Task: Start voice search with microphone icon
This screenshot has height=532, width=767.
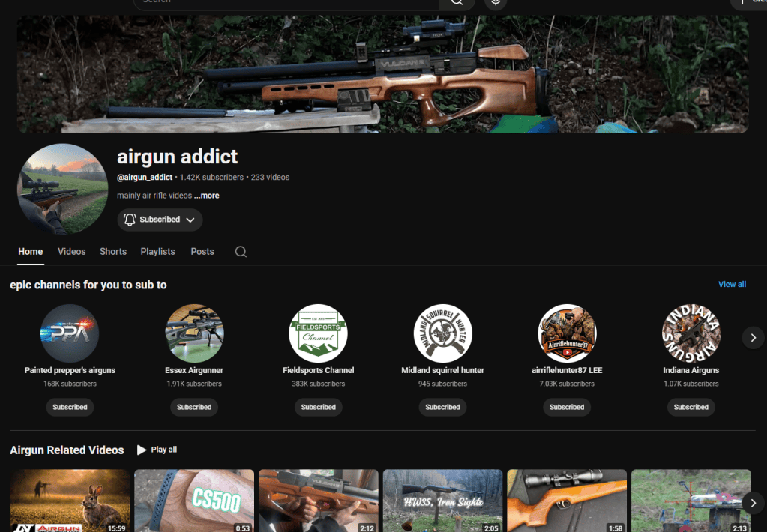Action: pos(496,2)
